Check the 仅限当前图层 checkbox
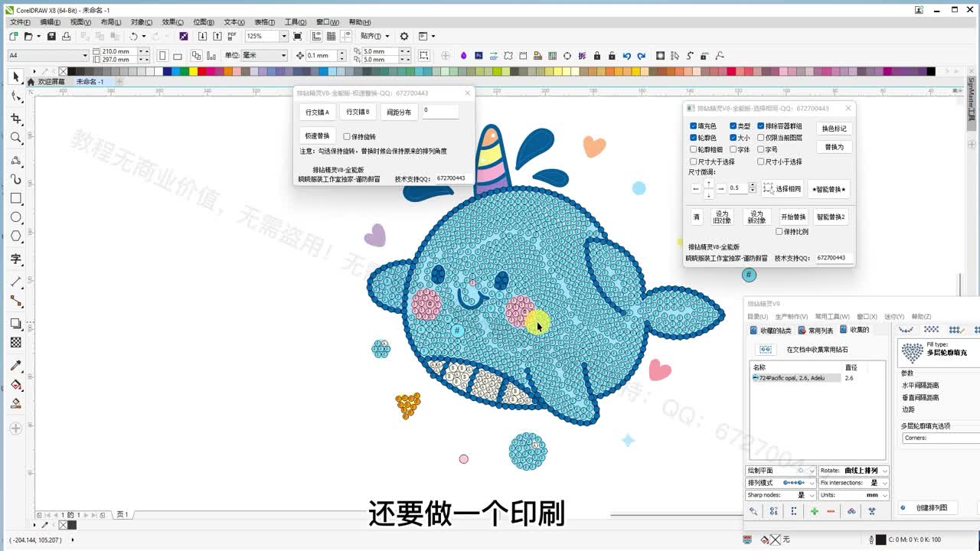 [x=760, y=138]
